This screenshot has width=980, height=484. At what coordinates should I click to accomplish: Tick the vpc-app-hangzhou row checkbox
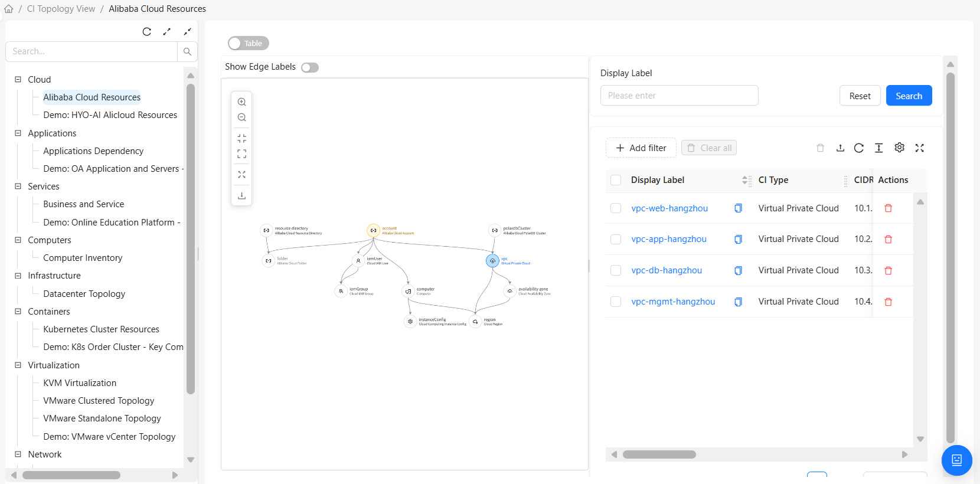click(x=616, y=239)
